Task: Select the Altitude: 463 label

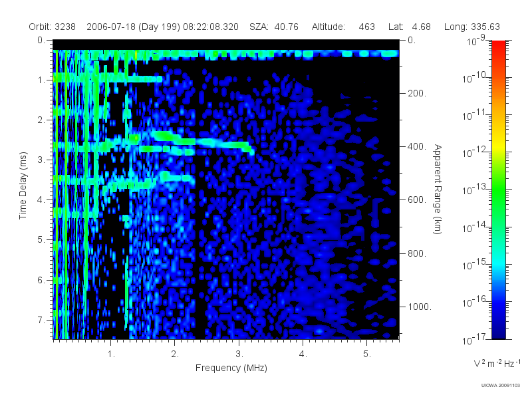Action: [x=343, y=27]
